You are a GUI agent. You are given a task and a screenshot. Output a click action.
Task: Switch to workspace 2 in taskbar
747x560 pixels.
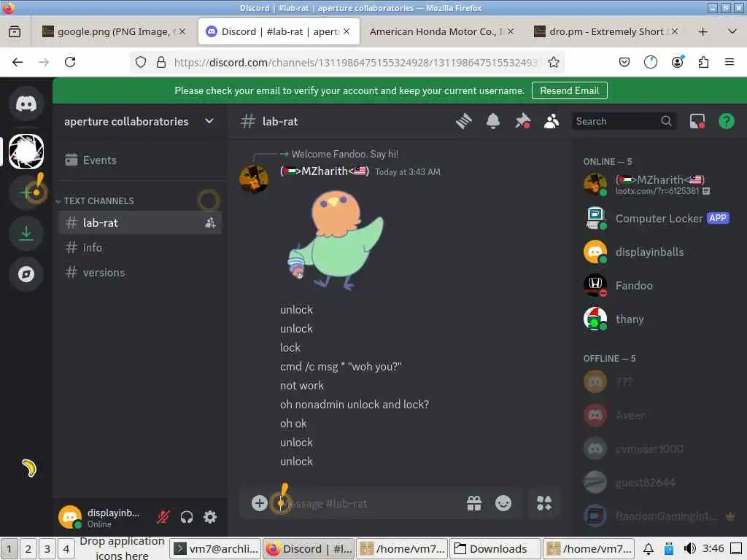coord(28,549)
